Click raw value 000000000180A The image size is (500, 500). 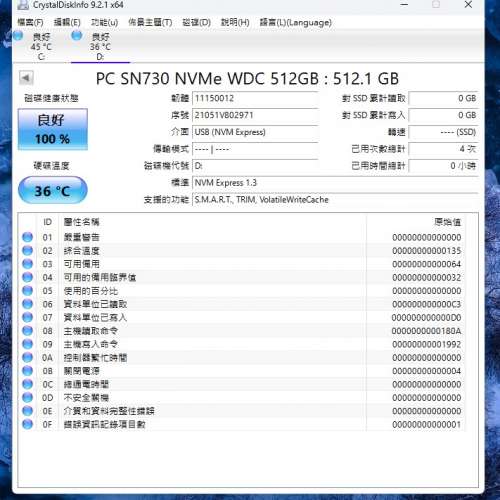pos(427,331)
